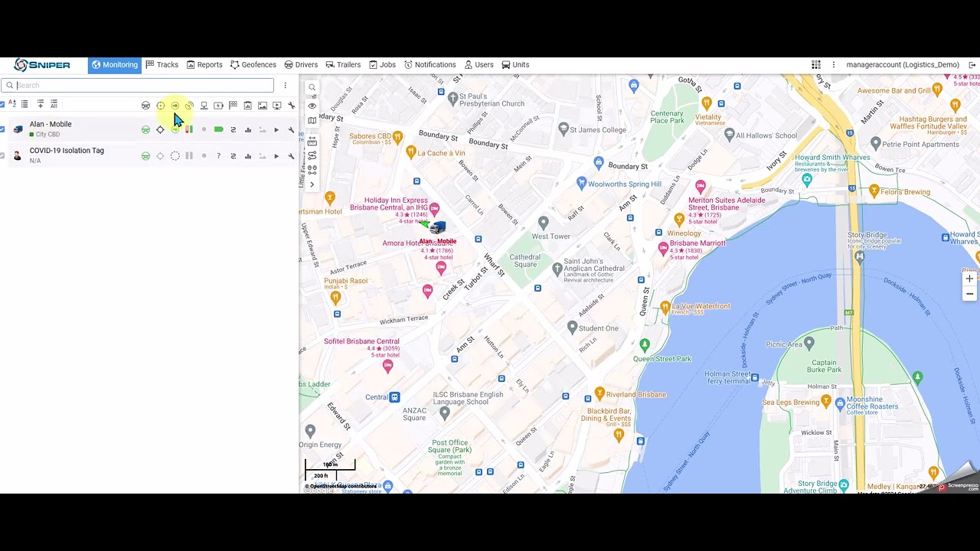Open chart icon for COVID-19 Isolation Tag
The image size is (980, 551).
(x=247, y=156)
